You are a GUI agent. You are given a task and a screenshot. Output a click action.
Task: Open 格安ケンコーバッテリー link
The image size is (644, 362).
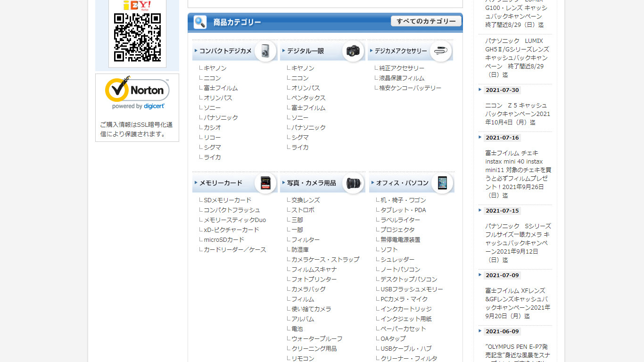(410, 88)
